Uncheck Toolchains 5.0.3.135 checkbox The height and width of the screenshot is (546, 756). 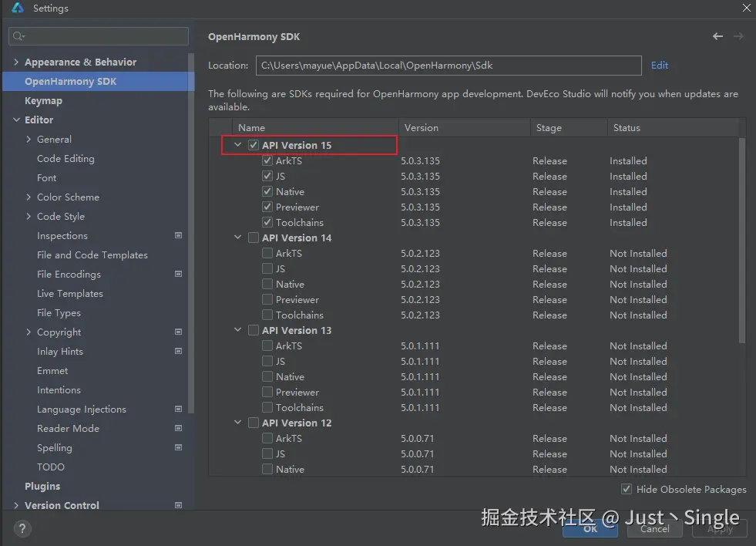coord(267,222)
